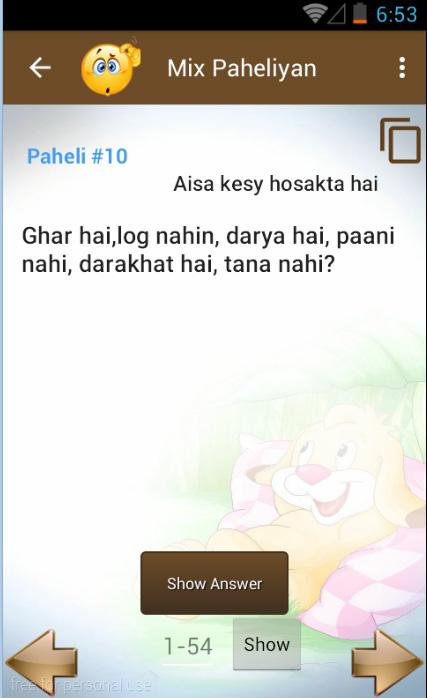
Task: Tap the Mix Paheliyan title
Action: (242, 69)
